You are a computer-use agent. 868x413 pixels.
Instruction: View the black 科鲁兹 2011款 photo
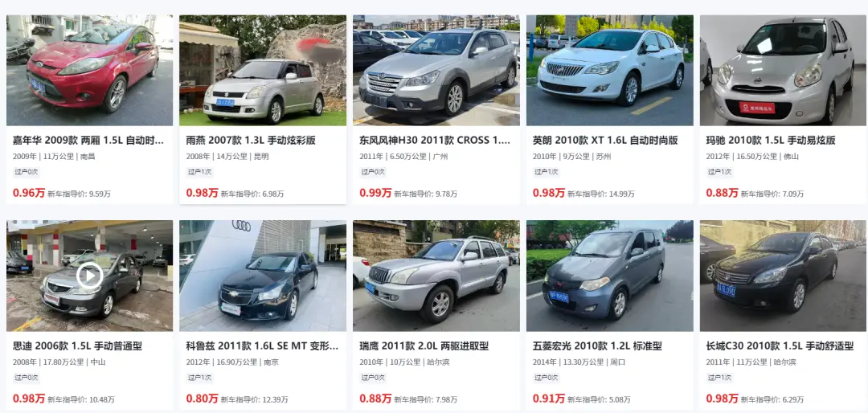[263, 276]
